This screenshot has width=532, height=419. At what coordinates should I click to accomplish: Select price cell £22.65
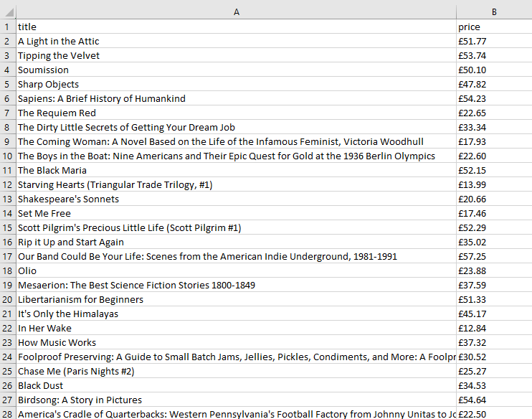(494, 113)
